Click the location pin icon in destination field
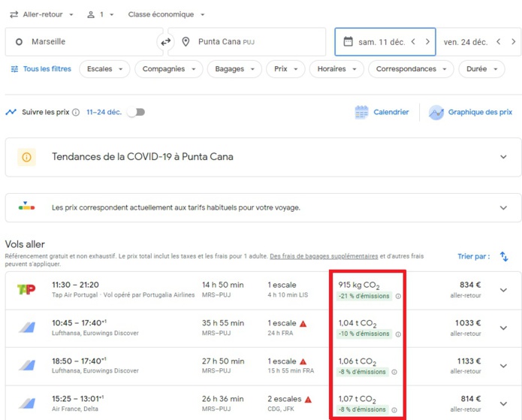522x420 pixels. (186, 41)
